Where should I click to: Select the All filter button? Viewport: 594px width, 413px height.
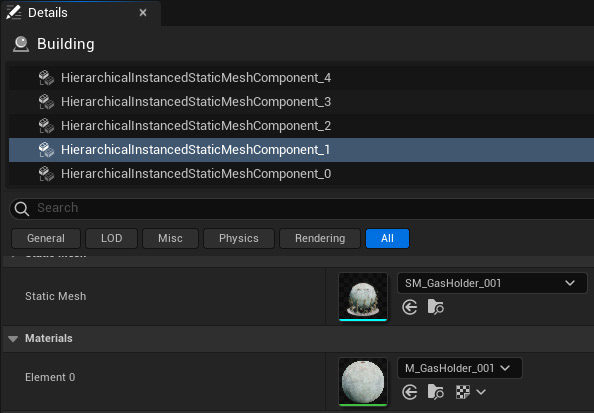pos(387,238)
